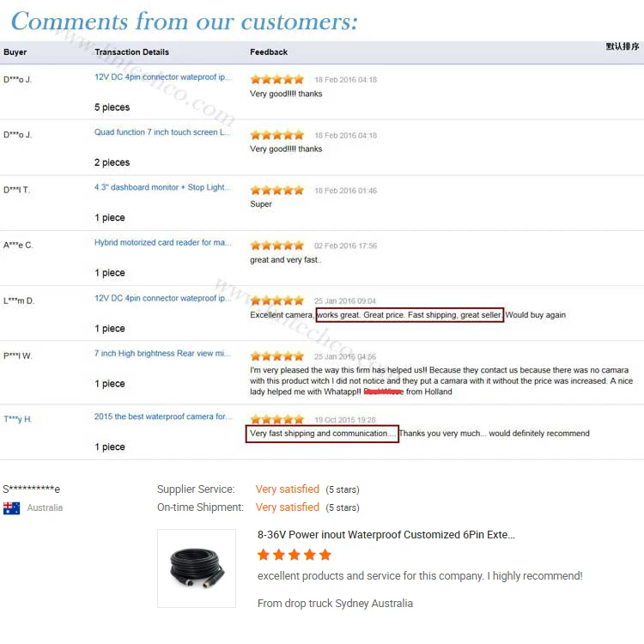
Task: Open 'Hybrid motorized card reader' link
Action: click(163, 243)
